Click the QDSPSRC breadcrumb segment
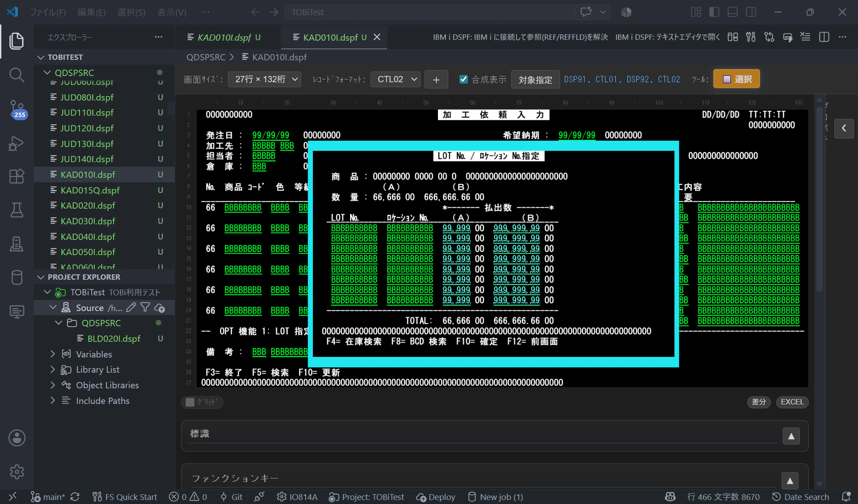The image size is (858, 504). [206, 57]
